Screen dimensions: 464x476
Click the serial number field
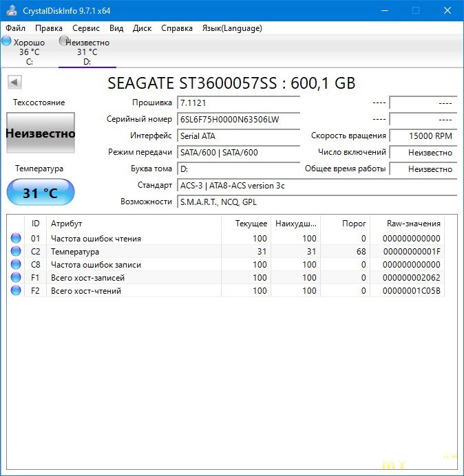coord(238,119)
